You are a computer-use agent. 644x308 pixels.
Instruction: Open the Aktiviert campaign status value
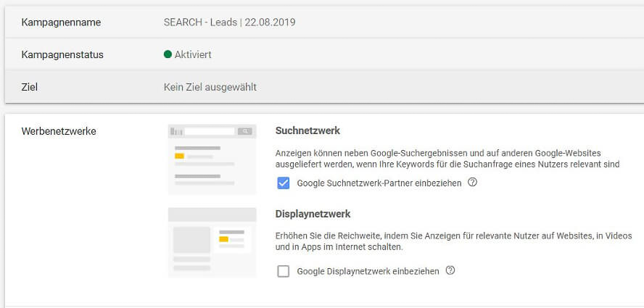pyautogui.click(x=193, y=54)
